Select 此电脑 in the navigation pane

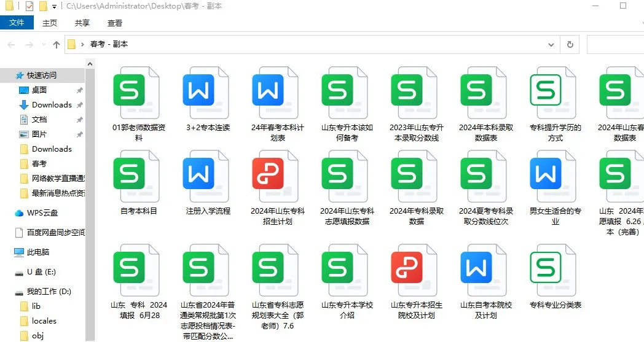pyautogui.click(x=38, y=252)
